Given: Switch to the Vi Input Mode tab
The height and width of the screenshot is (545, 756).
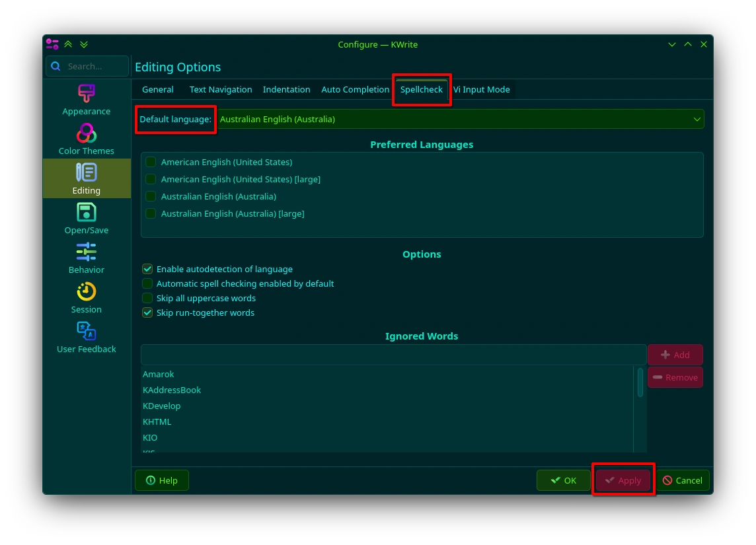Looking at the screenshot, I should [481, 89].
